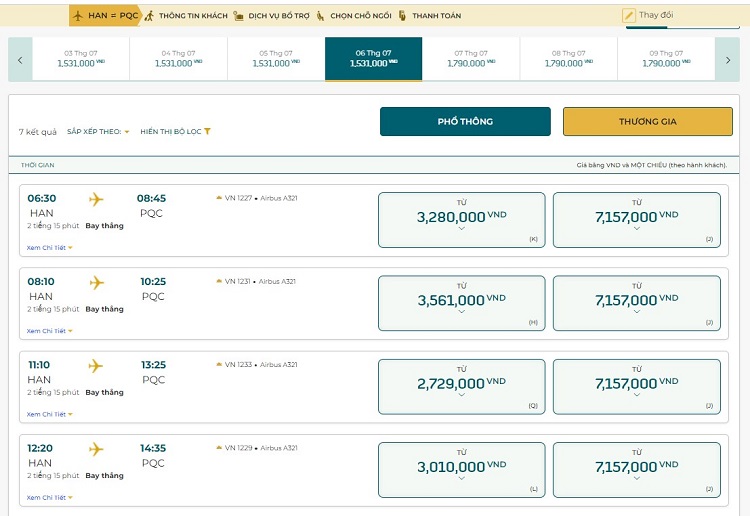Click the passenger icon beside Thông tin khách
The width and height of the screenshot is (750, 516).
coord(149,16)
